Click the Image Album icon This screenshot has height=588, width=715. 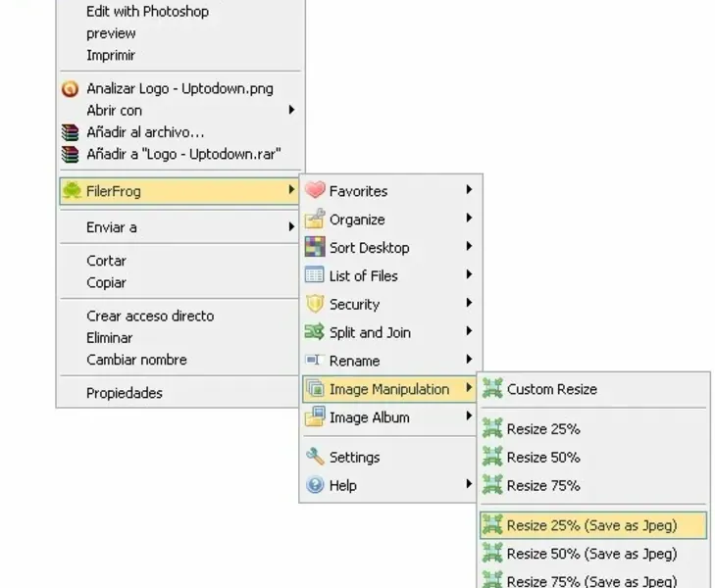(x=315, y=417)
